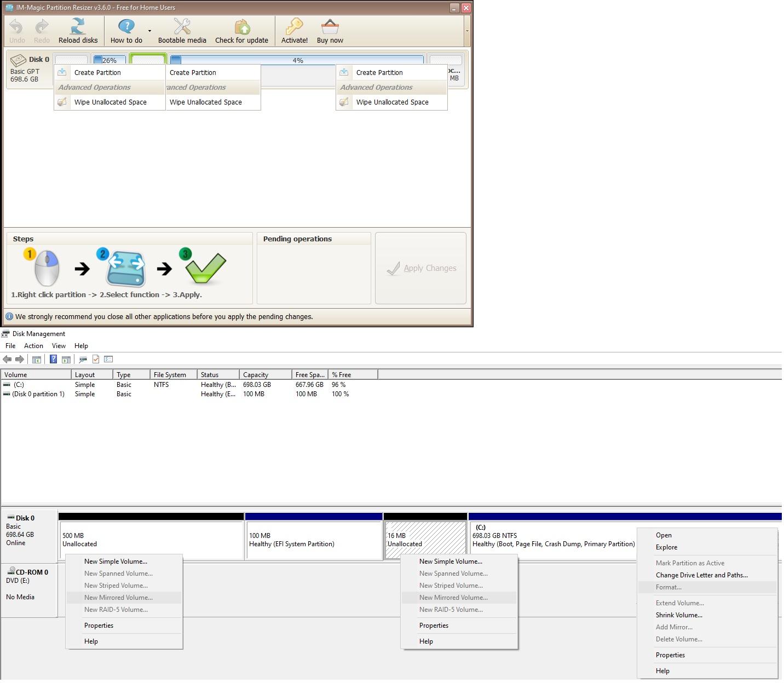Select the 26% used partition bar
Viewport: 784px width, 683px height.
point(109,60)
